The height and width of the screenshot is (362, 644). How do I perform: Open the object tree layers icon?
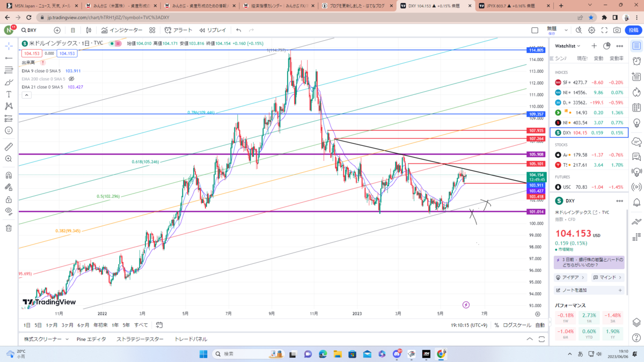(636, 322)
